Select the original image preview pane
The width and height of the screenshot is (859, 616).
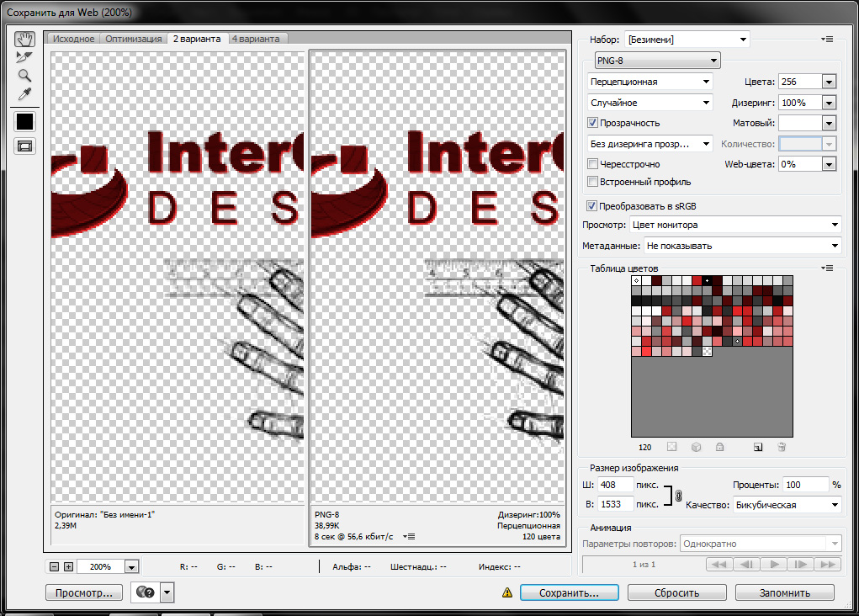click(x=178, y=276)
